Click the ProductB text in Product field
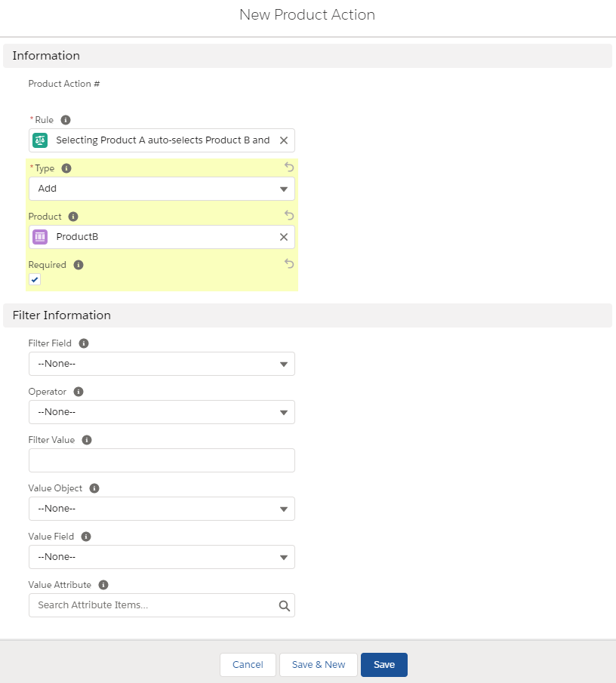The width and height of the screenshot is (616, 683). point(77,237)
